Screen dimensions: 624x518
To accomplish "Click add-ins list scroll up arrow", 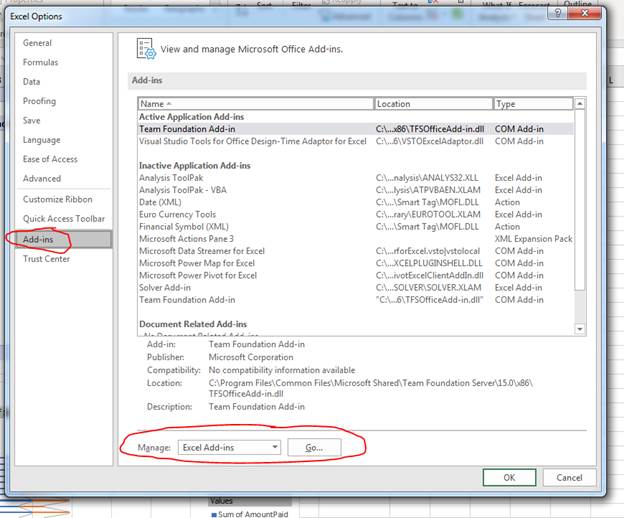I will tap(580, 103).
